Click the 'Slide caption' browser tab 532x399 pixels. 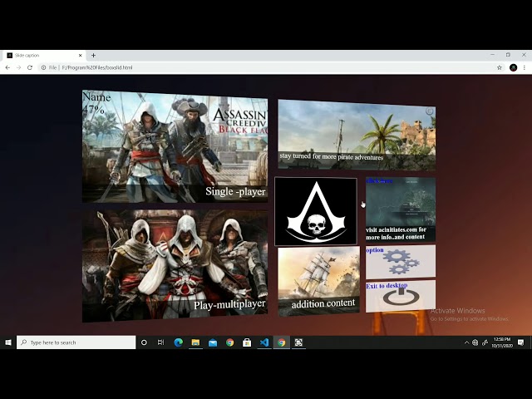45,56
